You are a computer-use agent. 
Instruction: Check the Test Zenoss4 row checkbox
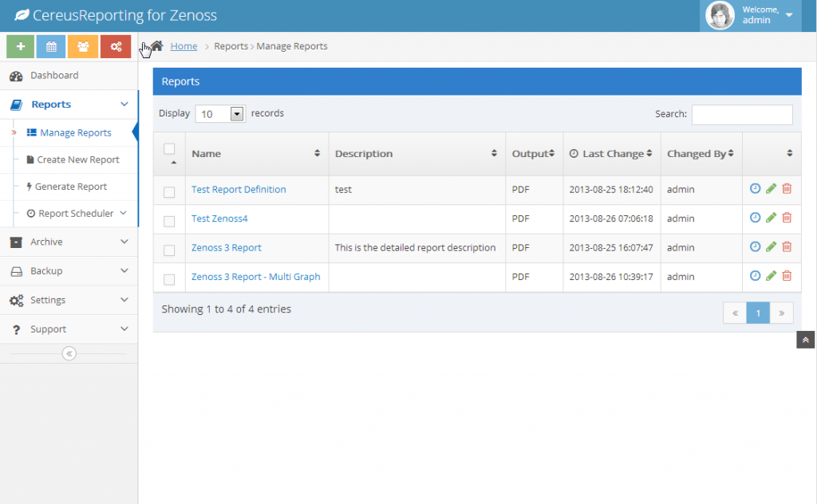click(169, 221)
